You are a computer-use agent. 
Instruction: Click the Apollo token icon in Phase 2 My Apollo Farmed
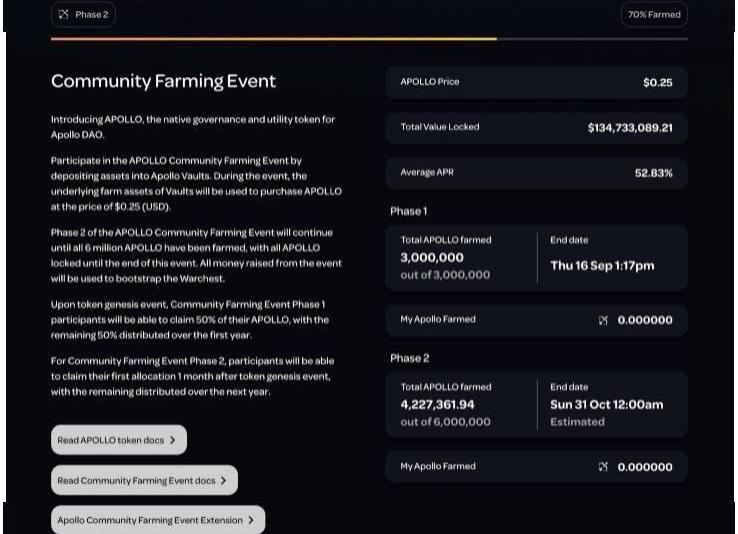tap(603, 467)
